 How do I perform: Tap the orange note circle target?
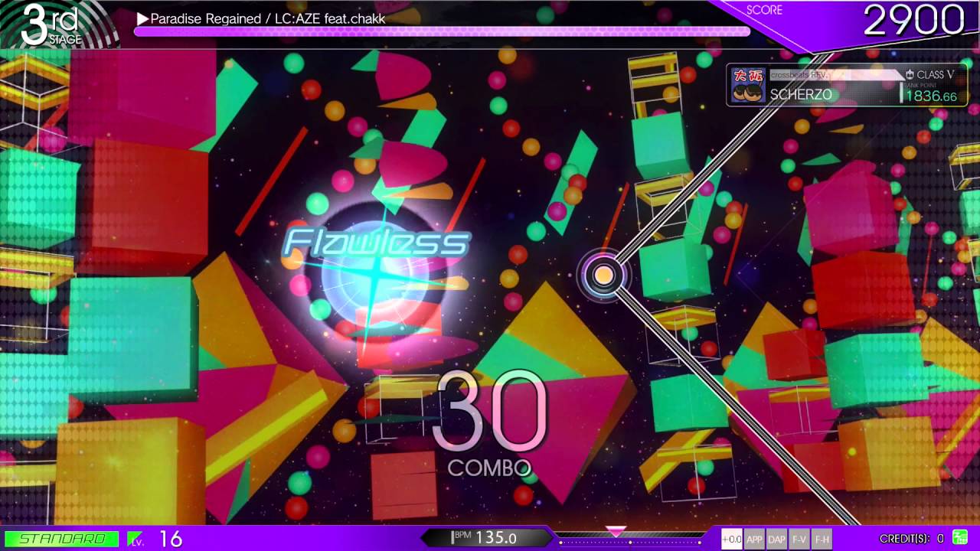[604, 275]
